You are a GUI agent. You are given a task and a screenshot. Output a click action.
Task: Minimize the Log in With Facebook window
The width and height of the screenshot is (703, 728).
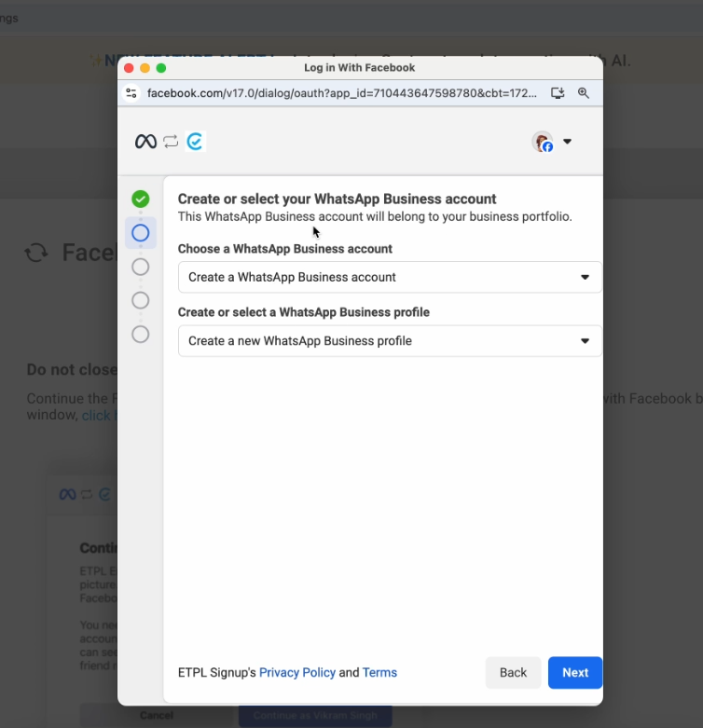coord(145,68)
